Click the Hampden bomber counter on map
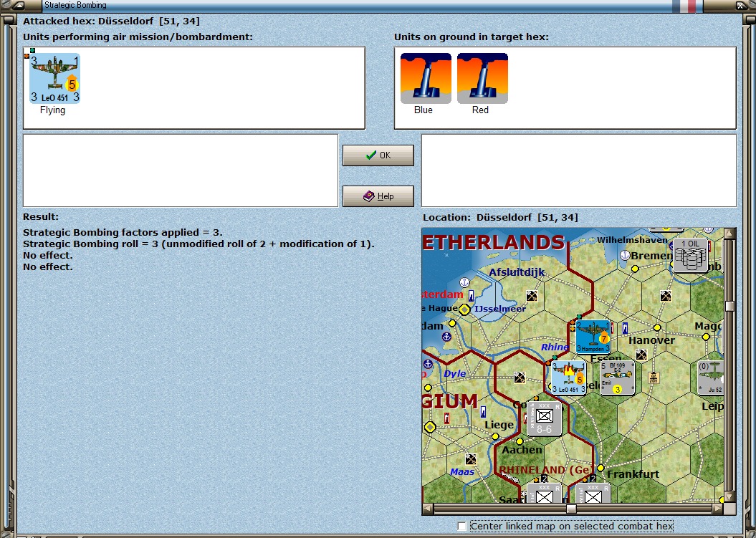This screenshot has width=756, height=538. point(593,337)
